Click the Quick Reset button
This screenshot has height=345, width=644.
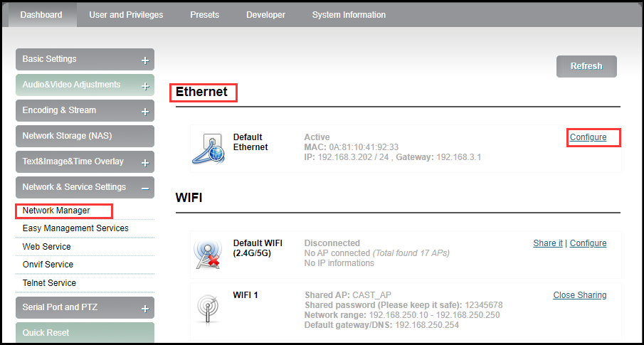85,333
